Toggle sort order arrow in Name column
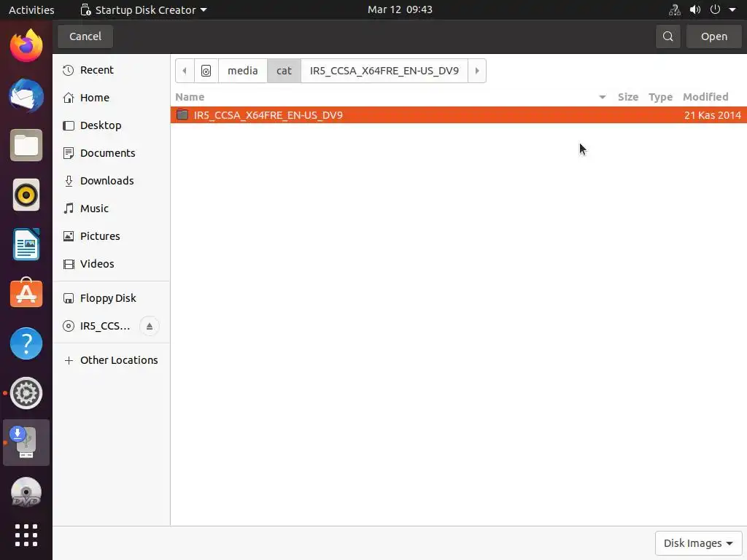 coord(602,97)
